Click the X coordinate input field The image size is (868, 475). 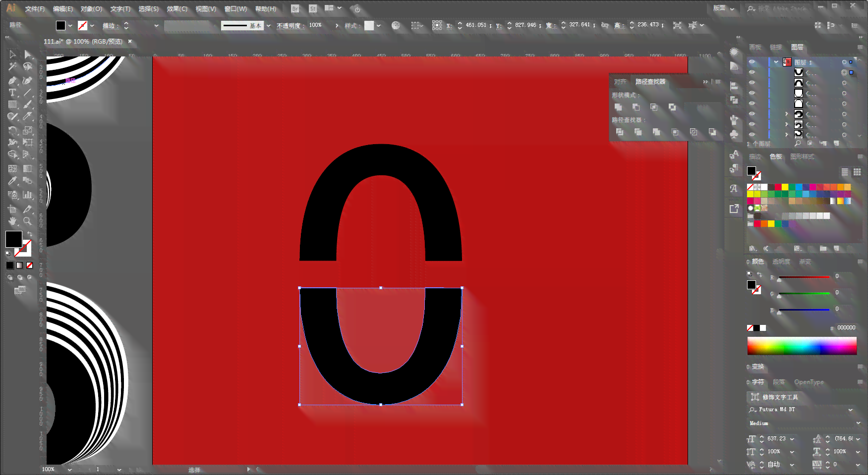tap(476, 25)
